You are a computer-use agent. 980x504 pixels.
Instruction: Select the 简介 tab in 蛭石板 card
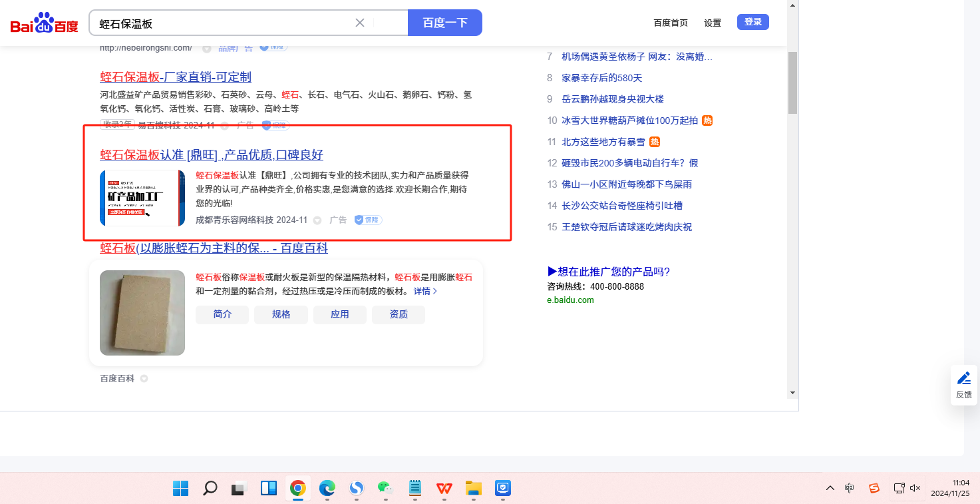pyautogui.click(x=222, y=314)
